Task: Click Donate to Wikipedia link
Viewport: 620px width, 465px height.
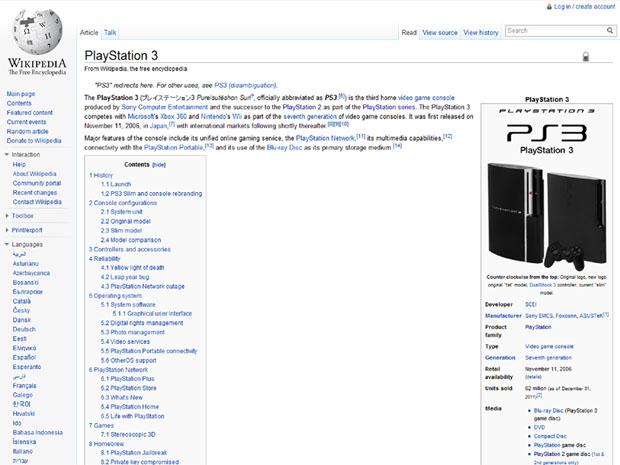Action: click(34, 141)
